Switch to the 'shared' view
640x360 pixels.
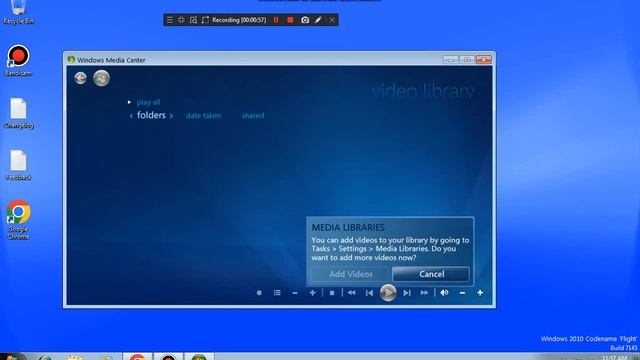[253, 116]
